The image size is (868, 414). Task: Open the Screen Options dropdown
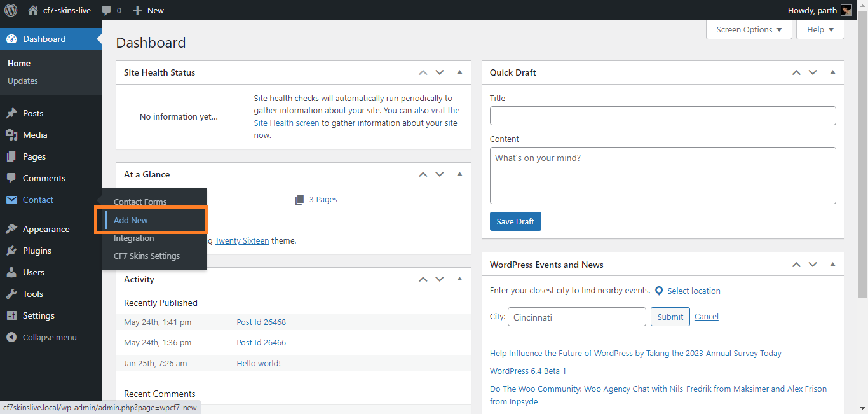tap(749, 30)
